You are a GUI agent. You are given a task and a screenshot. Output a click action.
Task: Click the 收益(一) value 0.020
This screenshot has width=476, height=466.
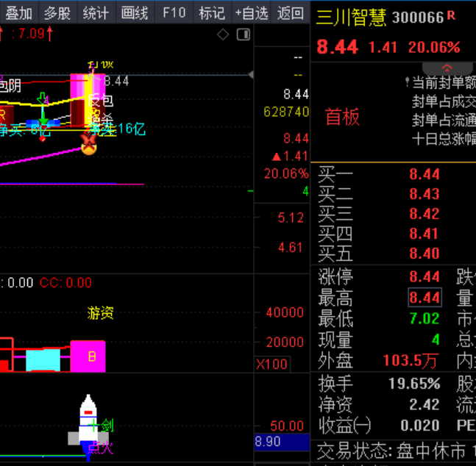[x=420, y=426]
